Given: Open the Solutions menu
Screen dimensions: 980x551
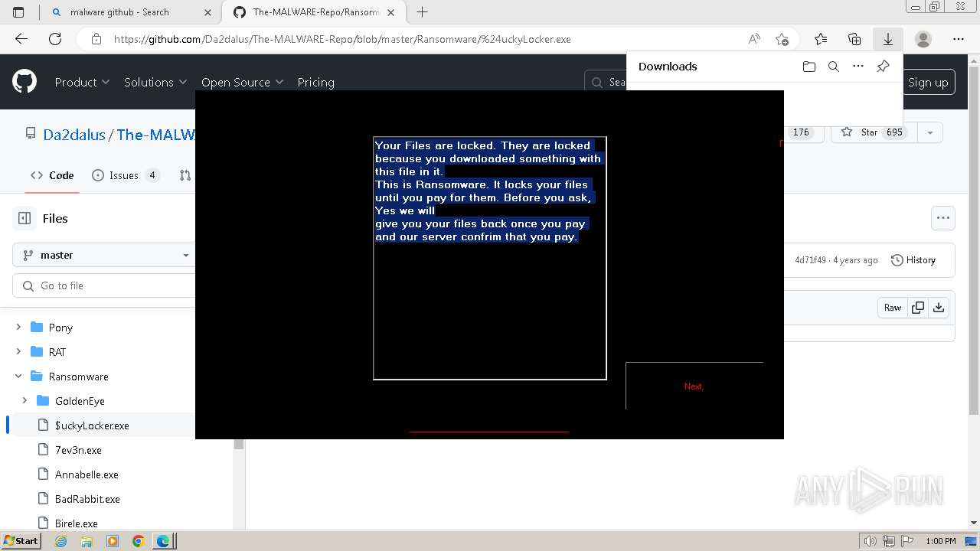Looking at the screenshot, I should (x=155, y=82).
